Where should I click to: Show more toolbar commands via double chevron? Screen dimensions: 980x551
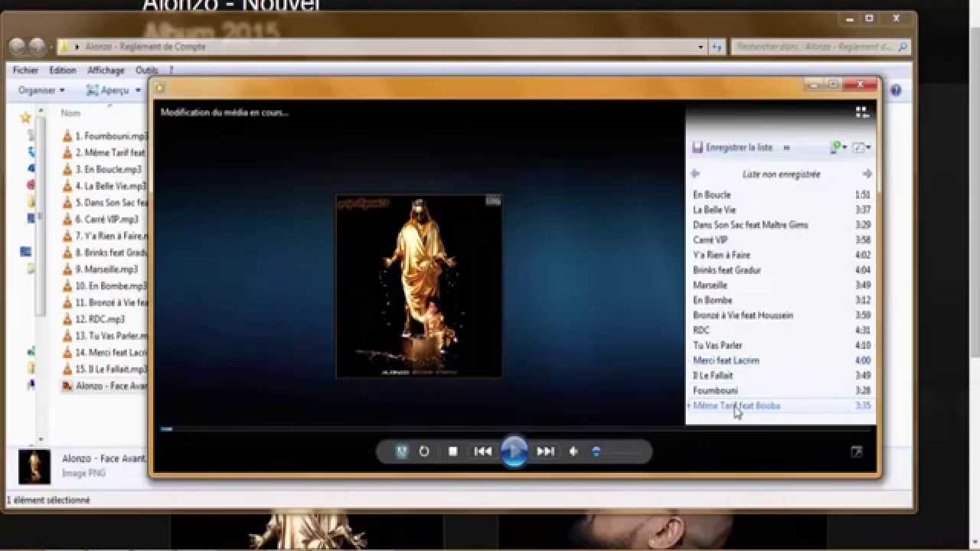[x=786, y=148]
